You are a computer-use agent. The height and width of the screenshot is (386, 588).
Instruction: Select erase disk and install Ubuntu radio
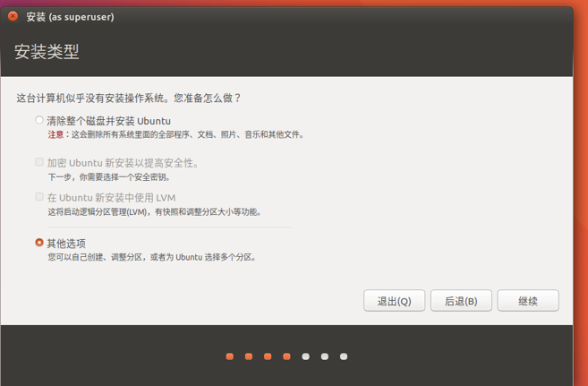point(39,120)
